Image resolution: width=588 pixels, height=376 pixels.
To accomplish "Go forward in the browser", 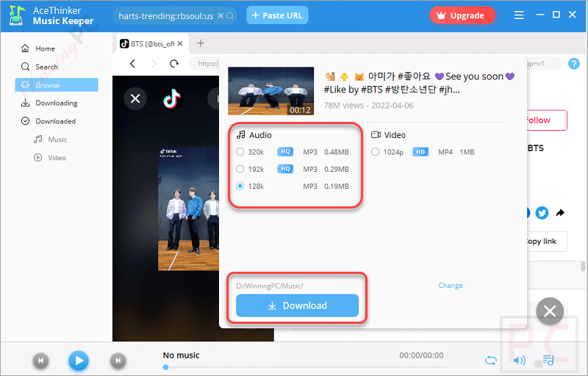I will 154,64.
